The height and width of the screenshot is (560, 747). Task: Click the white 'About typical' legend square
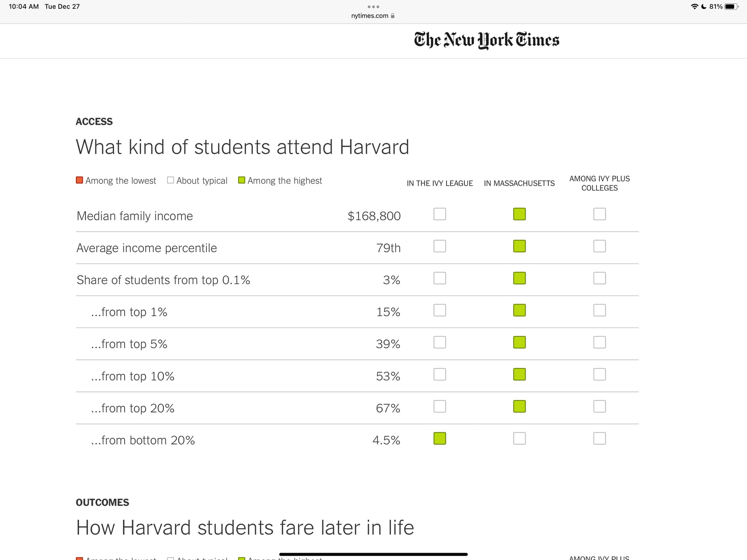pos(170,180)
